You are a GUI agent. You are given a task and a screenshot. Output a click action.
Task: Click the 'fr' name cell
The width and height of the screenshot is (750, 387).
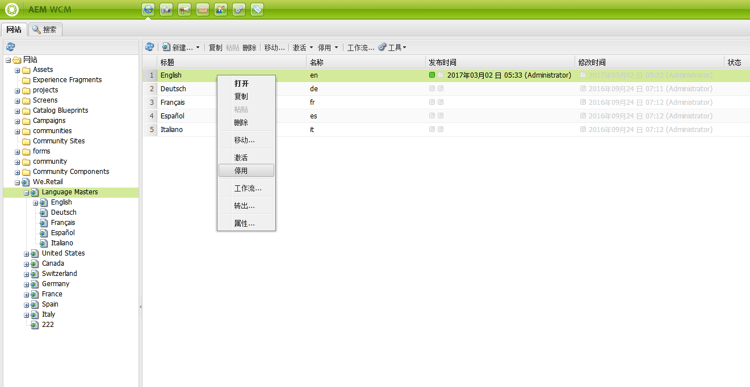(x=365, y=102)
